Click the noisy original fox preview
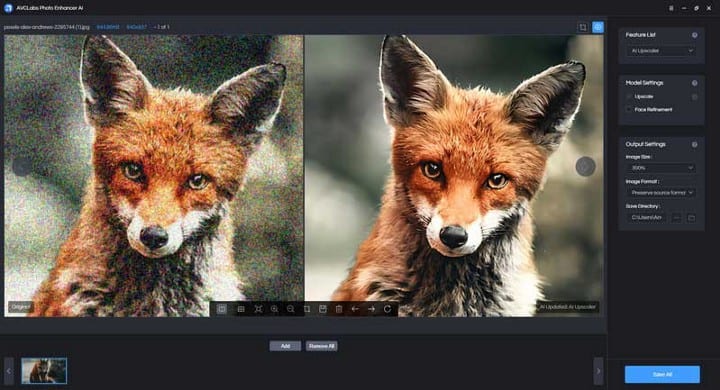This screenshot has height=390, width=720. point(154,176)
